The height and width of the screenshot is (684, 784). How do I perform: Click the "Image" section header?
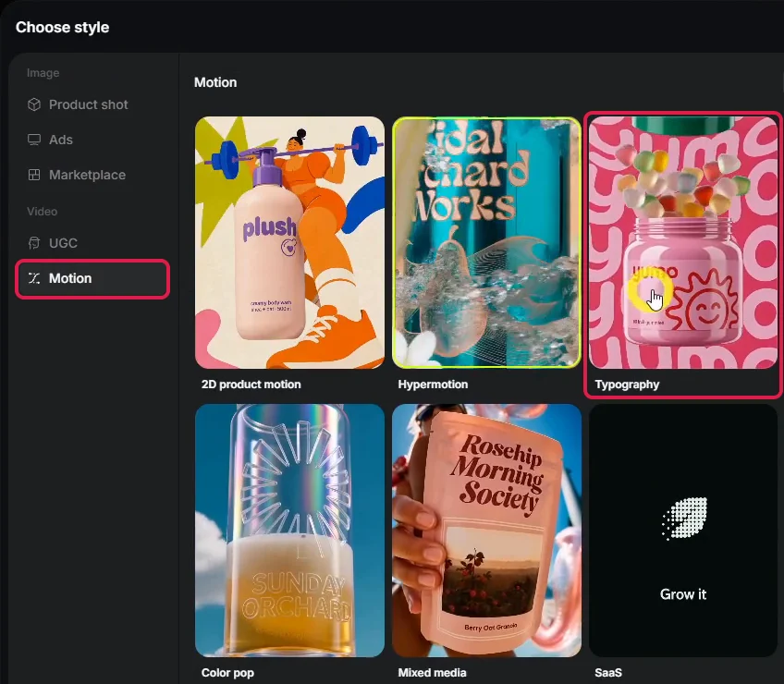(43, 73)
